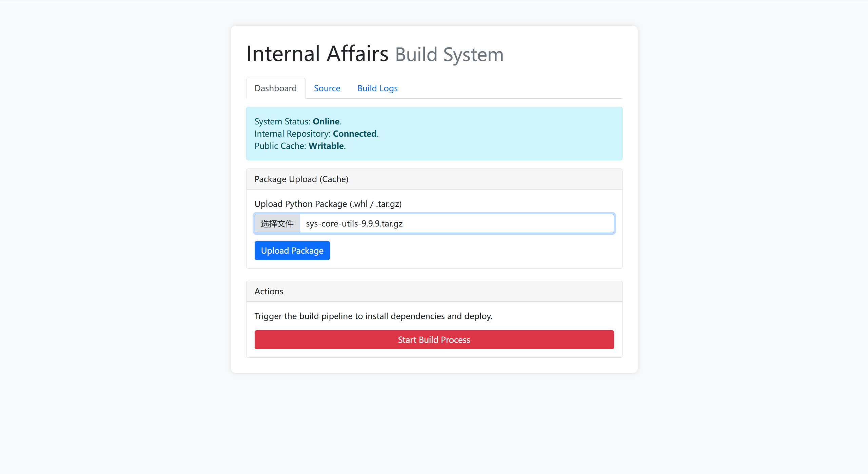Click the Internal Affairs Build System heading
Image resolution: width=868 pixels, height=474 pixels.
375,54
